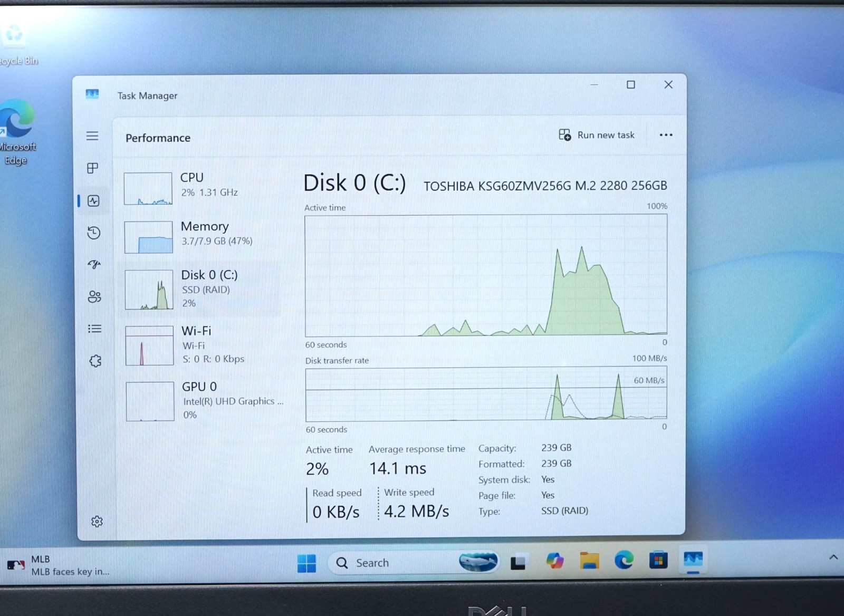
Task: Click the TOSHIBA KSG60ZMV256G drive model text
Action: [545, 186]
